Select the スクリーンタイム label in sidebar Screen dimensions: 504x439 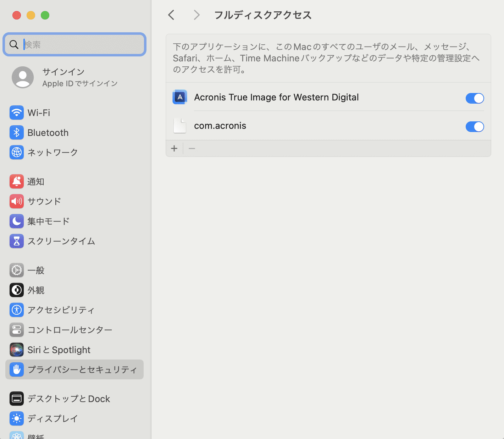tap(61, 241)
